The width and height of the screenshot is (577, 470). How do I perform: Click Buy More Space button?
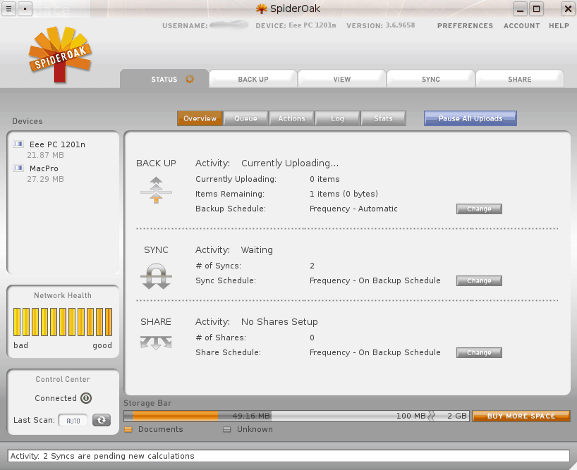coord(521,416)
